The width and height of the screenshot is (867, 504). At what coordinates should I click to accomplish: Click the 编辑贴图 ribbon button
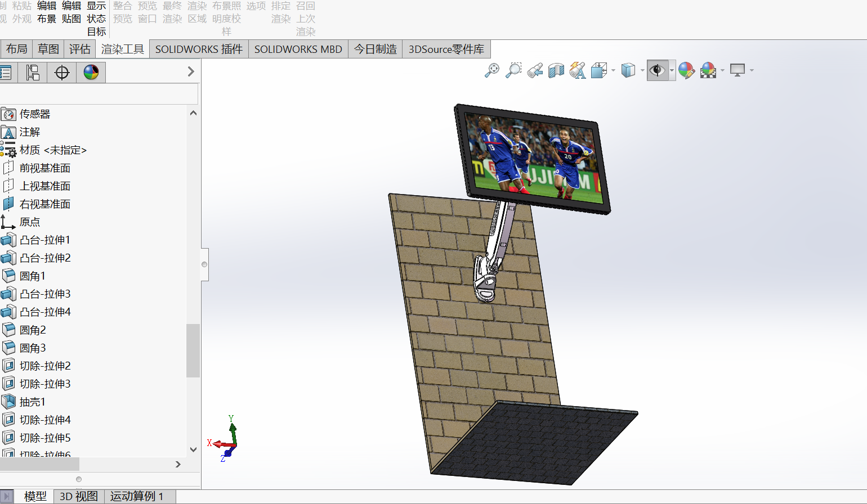click(71, 12)
